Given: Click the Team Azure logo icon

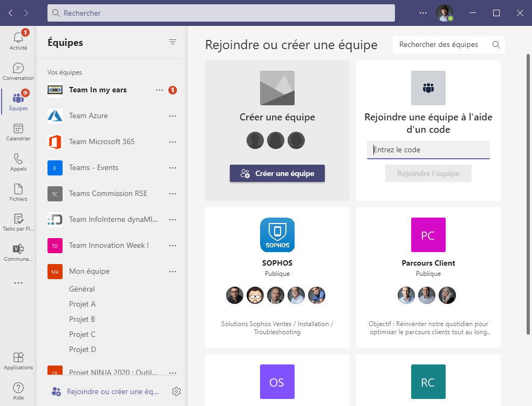Looking at the screenshot, I should pos(55,116).
